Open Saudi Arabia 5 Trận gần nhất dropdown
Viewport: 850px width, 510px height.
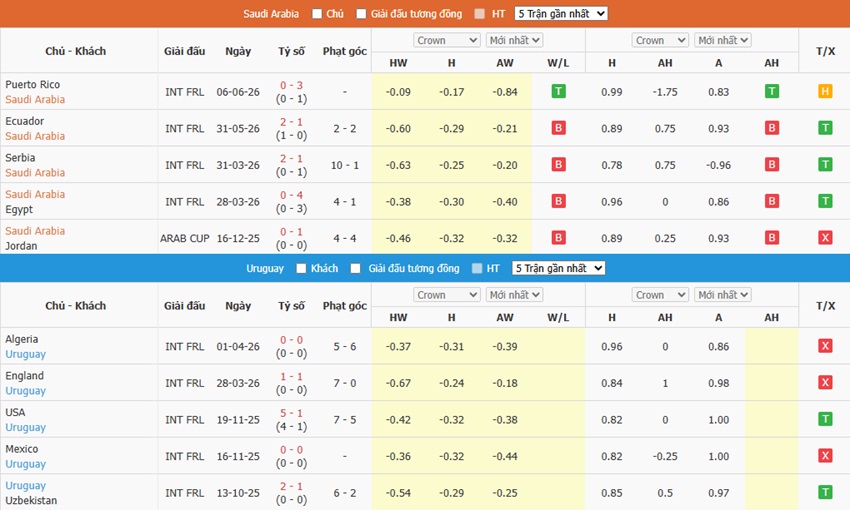click(x=561, y=14)
